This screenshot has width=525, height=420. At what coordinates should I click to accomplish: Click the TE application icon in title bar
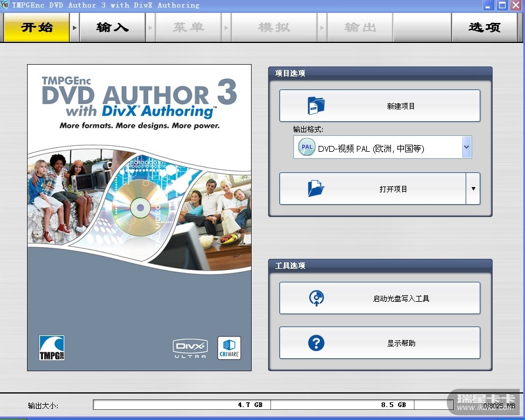coord(5,5)
